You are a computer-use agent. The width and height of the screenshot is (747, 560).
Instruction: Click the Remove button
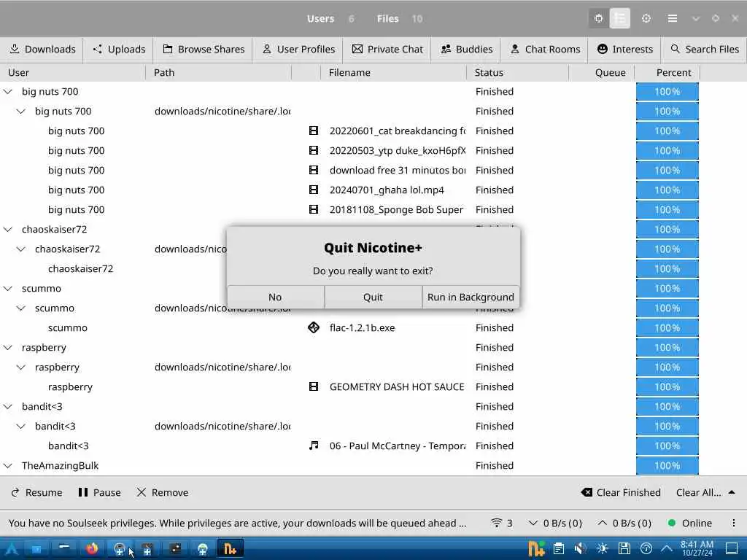(163, 492)
